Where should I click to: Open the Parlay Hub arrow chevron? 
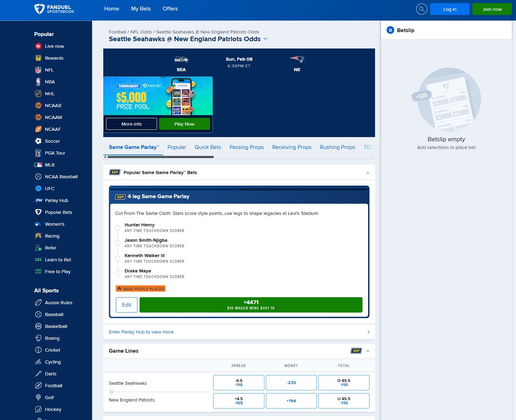(368, 332)
